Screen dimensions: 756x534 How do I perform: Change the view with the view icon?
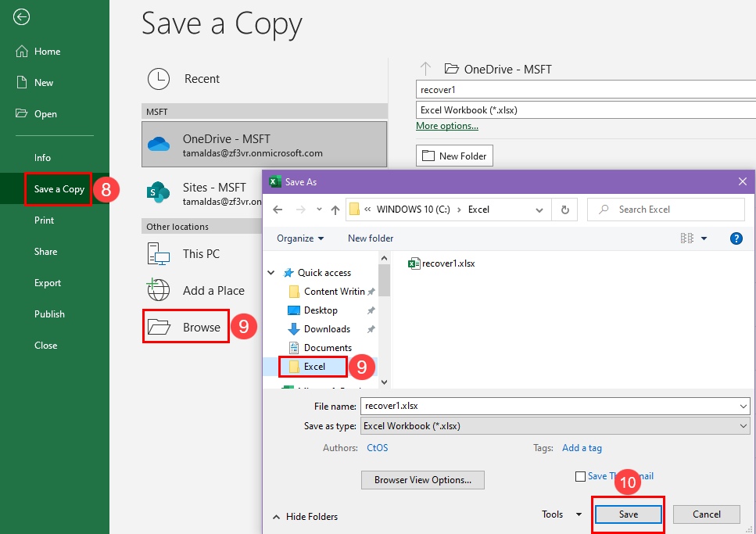(687, 238)
